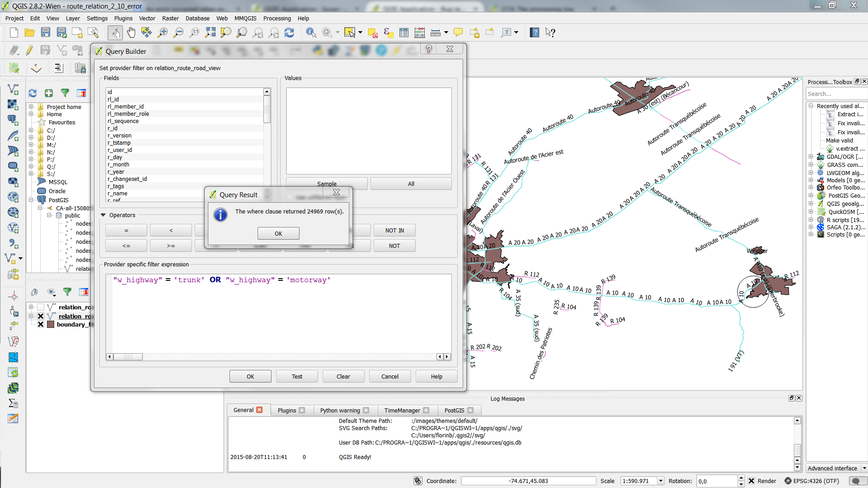Image resolution: width=868 pixels, height=488 pixels.
Task: Expand the GDAL/OGR toolbox group
Action: pyautogui.click(x=811, y=157)
